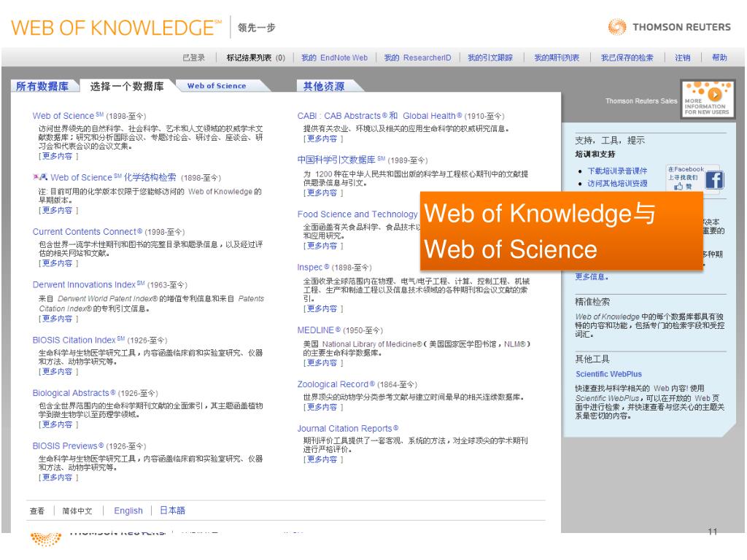This screenshot has width=747, height=560.
Task: Open Journal Citation Reports link
Action: coord(348,429)
